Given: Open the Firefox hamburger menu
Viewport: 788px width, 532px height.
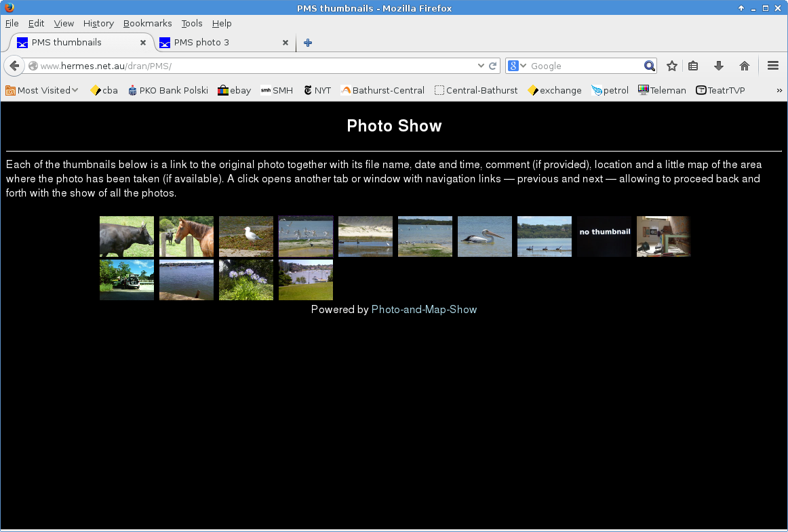Looking at the screenshot, I should coord(773,66).
